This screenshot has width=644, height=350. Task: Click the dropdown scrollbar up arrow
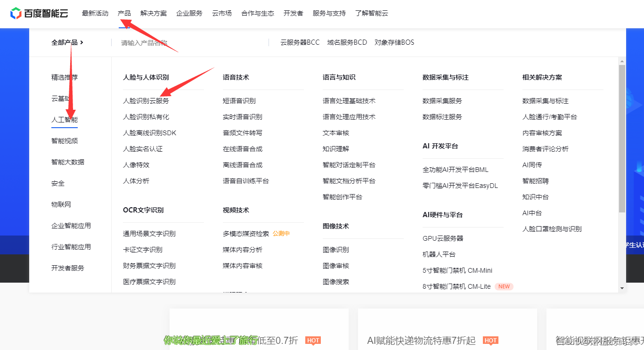622,61
